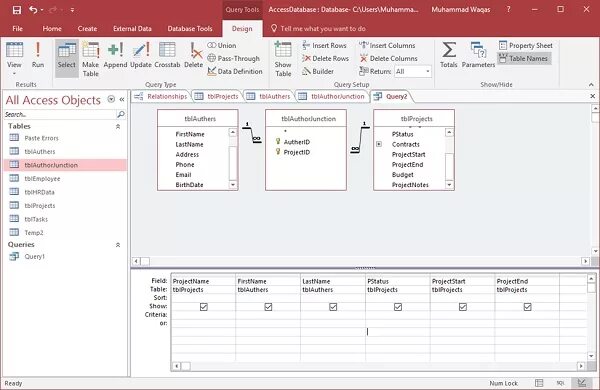The height and width of the screenshot is (390, 600).
Task: Click the Tell me what you want to do box
Action: click(318, 28)
